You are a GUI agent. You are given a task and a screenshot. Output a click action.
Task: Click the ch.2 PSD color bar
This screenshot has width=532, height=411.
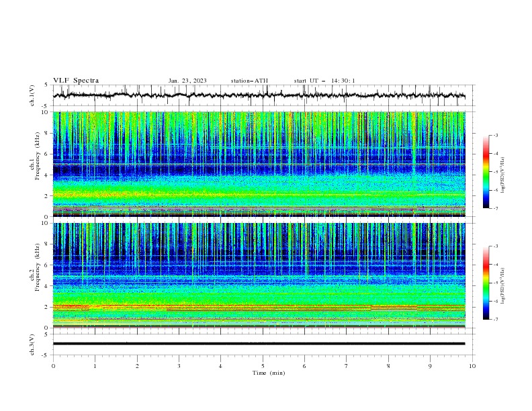[486, 283]
